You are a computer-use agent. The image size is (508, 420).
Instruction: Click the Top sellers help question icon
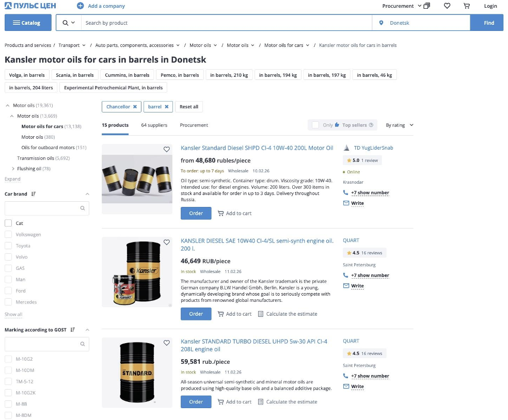coord(371,125)
